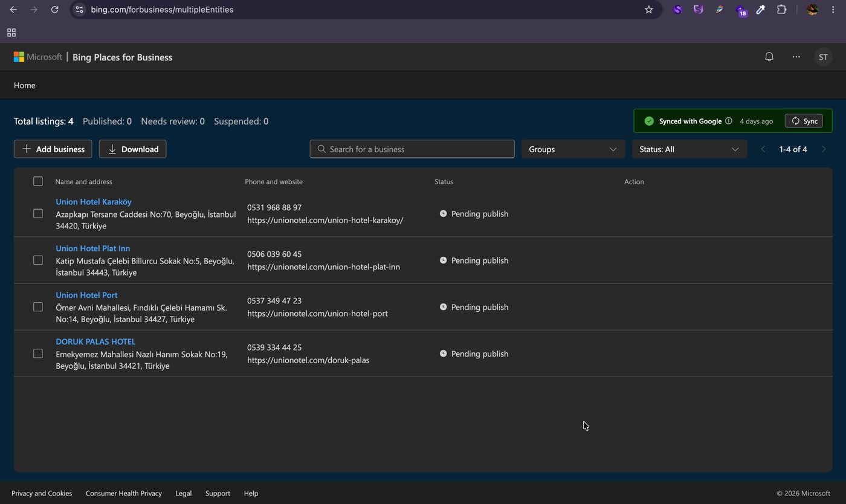The image size is (846, 504).
Task: Open the extension badged with 18
Action: coord(740,10)
